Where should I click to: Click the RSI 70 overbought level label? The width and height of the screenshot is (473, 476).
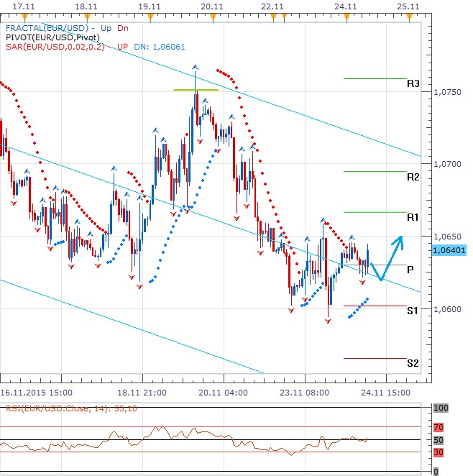click(x=438, y=427)
